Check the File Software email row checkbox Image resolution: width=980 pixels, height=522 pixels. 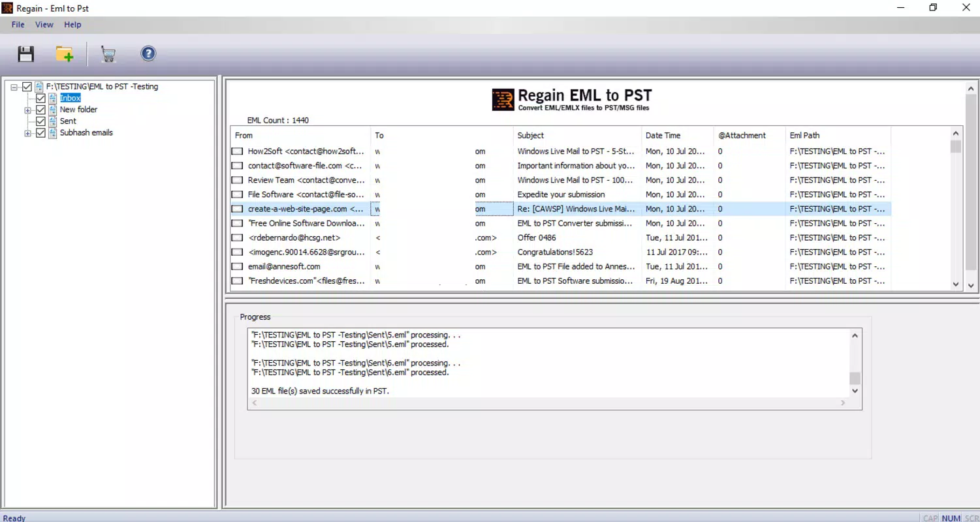point(237,194)
